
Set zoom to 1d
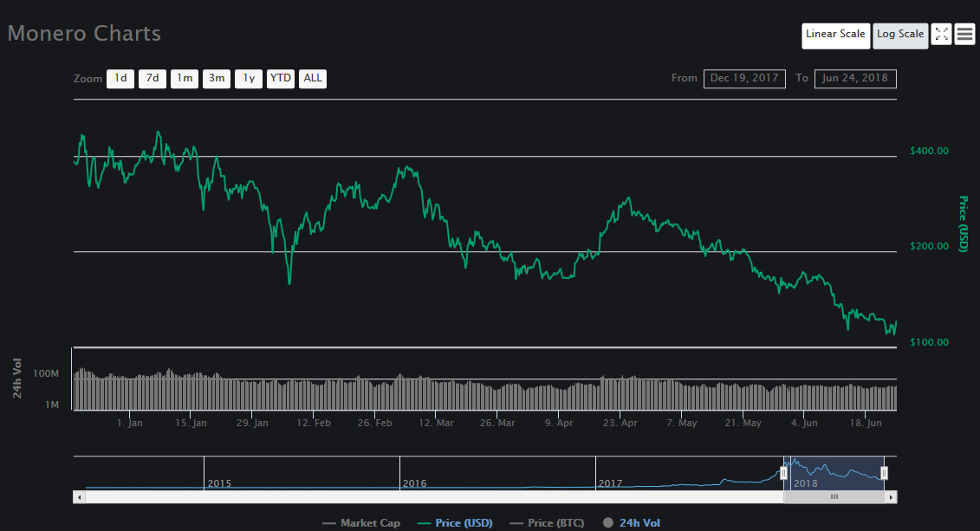coord(120,79)
